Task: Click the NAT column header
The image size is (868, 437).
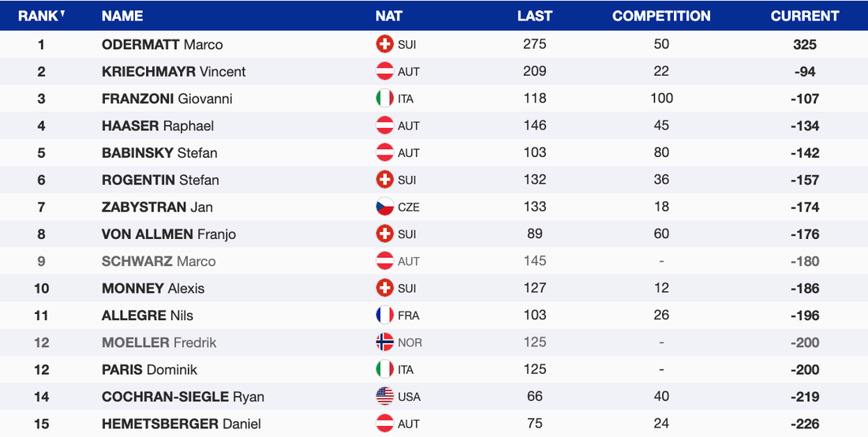Action: (x=389, y=16)
